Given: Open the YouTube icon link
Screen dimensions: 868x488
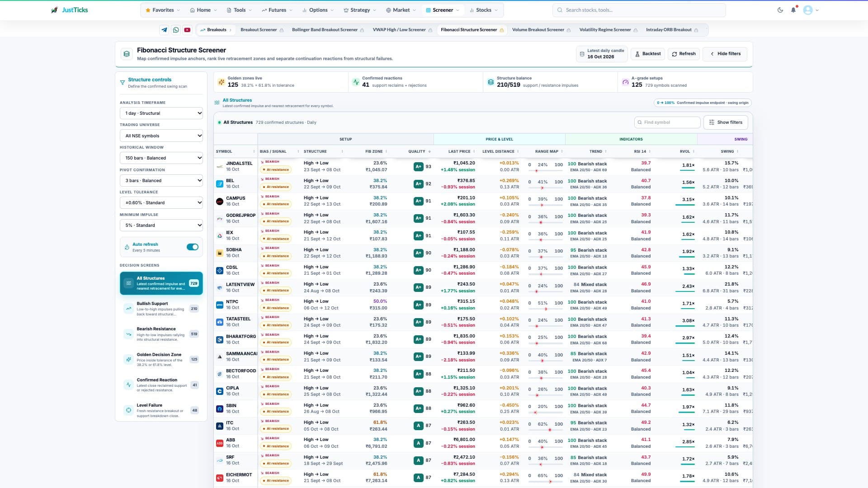Looking at the screenshot, I should click(187, 30).
